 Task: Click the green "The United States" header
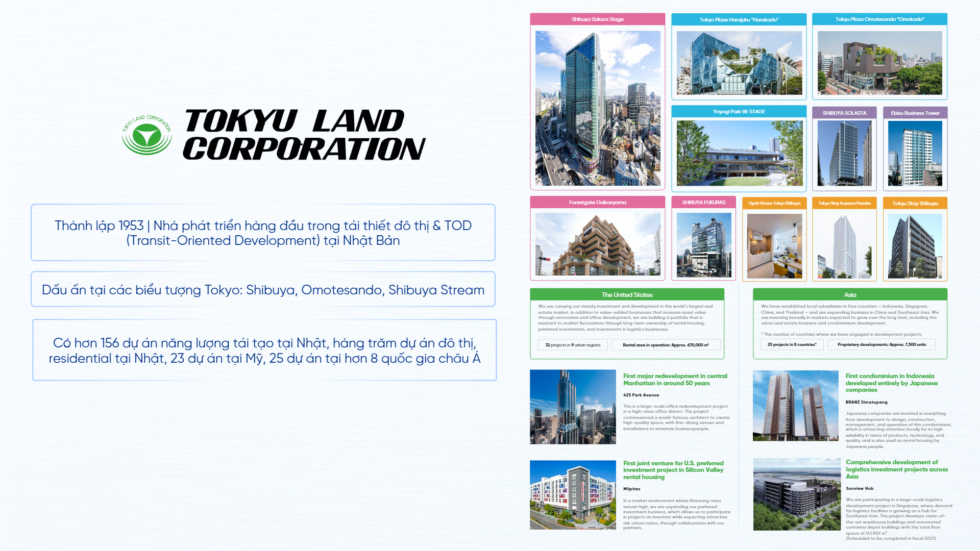click(x=627, y=294)
